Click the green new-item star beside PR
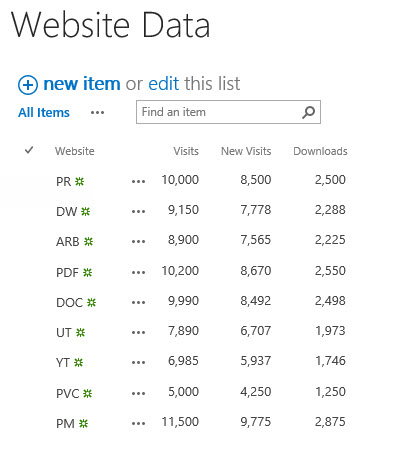 click(79, 182)
